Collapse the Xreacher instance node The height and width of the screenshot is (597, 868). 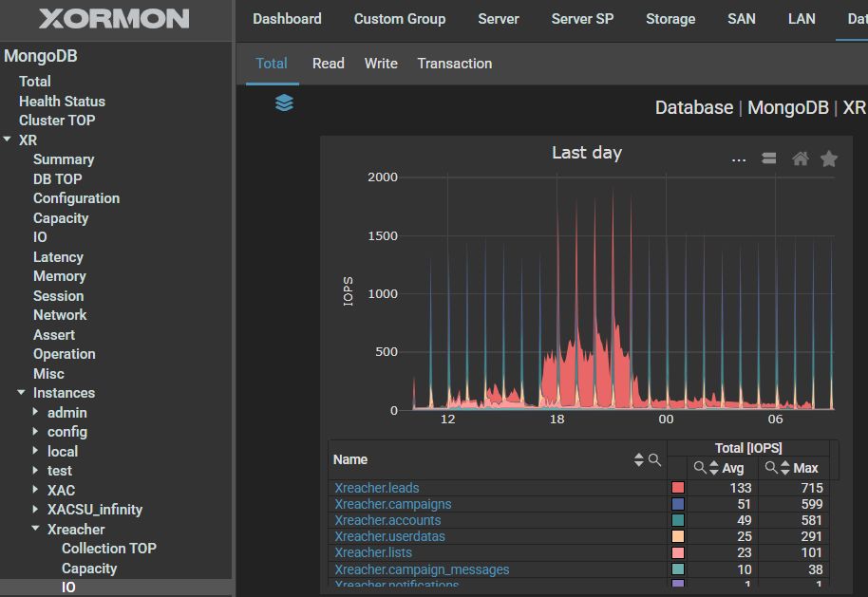[36, 530]
